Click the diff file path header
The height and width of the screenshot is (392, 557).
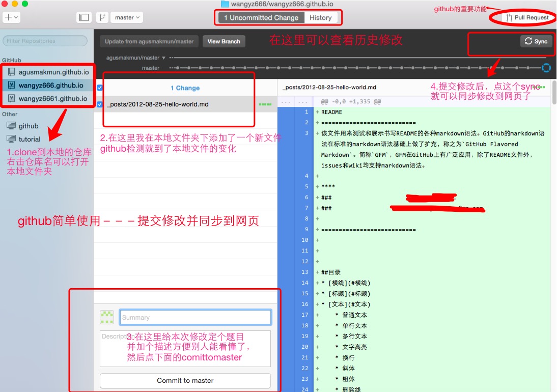[330, 88]
